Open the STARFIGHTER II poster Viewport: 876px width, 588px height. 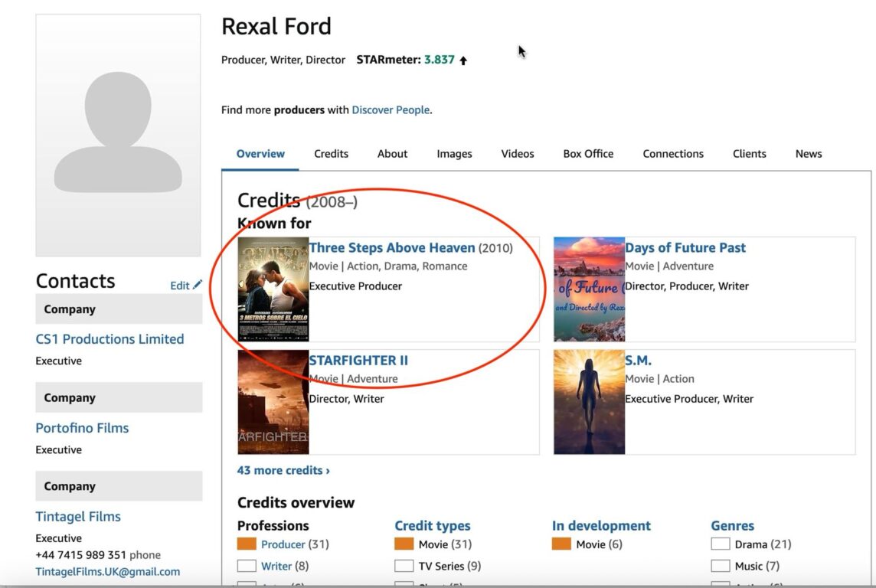click(x=273, y=402)
